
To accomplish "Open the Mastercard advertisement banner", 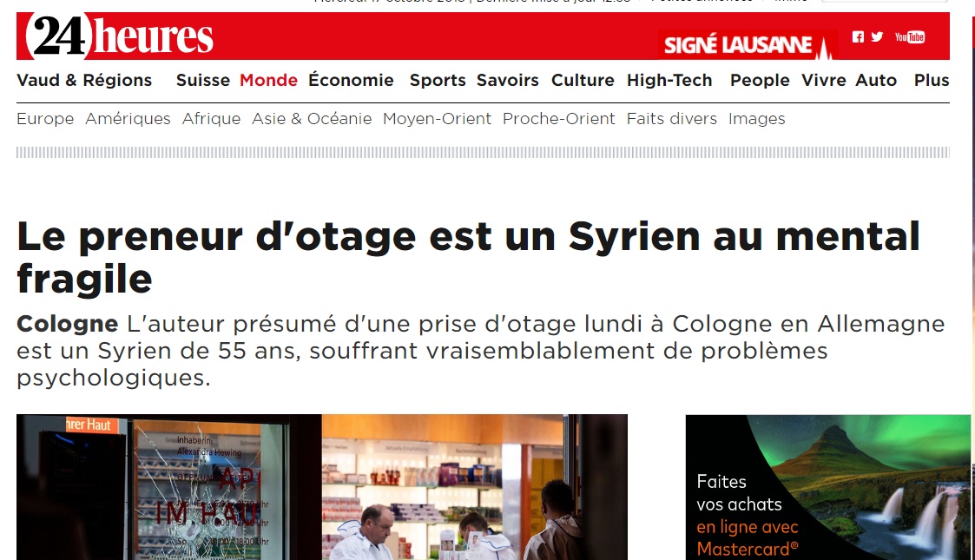I will point(827,487).
